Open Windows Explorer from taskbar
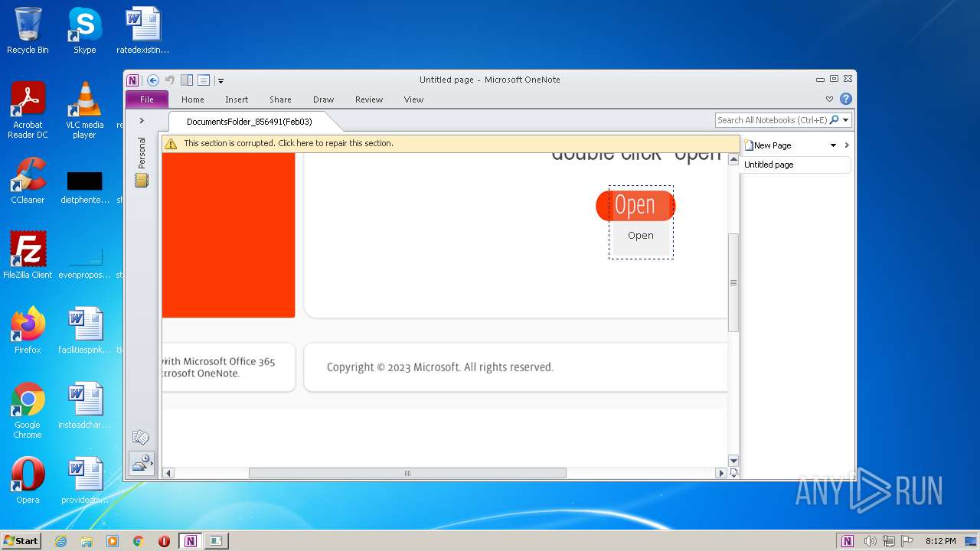This screenshot has height=551, width=980. tap(87, 541)
